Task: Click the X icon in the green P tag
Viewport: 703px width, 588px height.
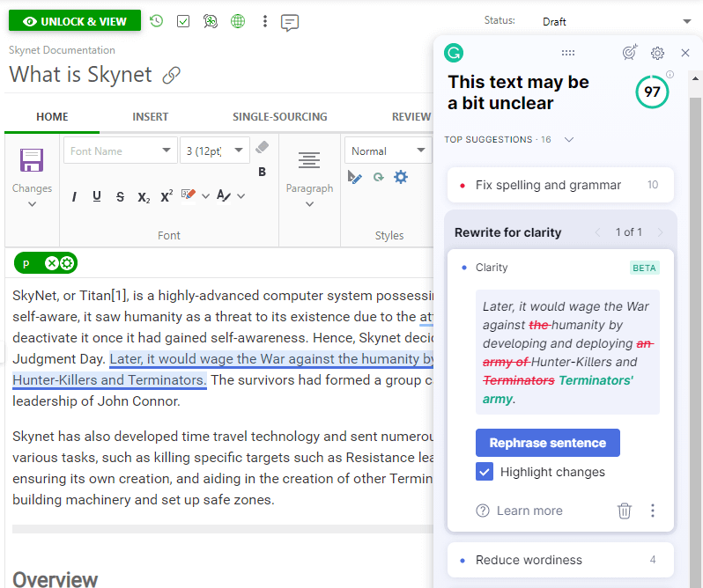Action: (52, 263)
